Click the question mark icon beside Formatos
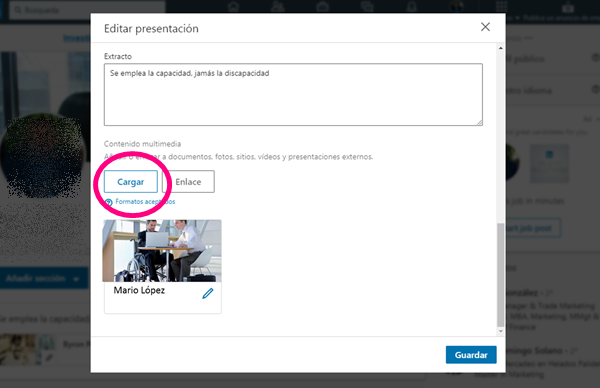The width and height of the screenshot is (600, 388). click(x=109, y=202)
